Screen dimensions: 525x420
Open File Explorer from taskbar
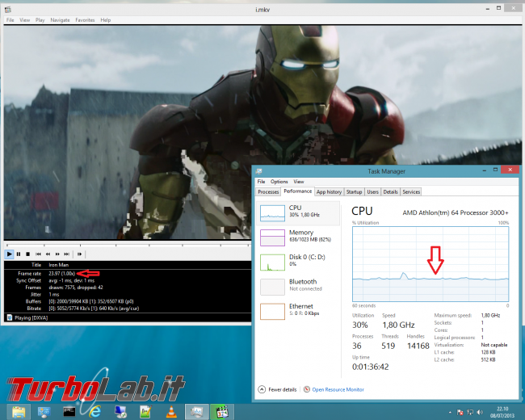[x=19, y=412]
